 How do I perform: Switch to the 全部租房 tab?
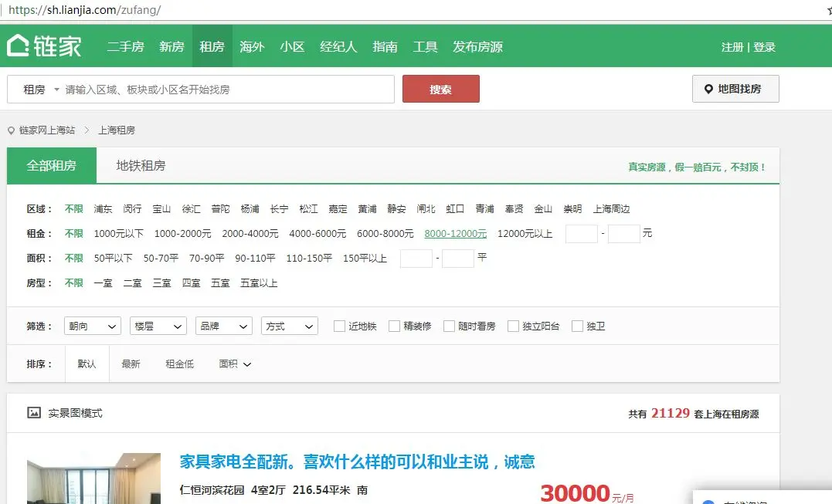click(52, 165)
